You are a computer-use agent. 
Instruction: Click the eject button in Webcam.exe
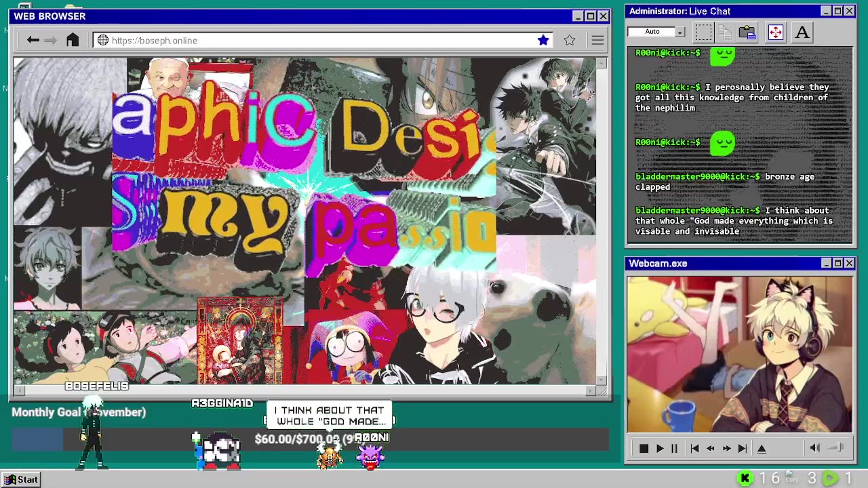762,448
